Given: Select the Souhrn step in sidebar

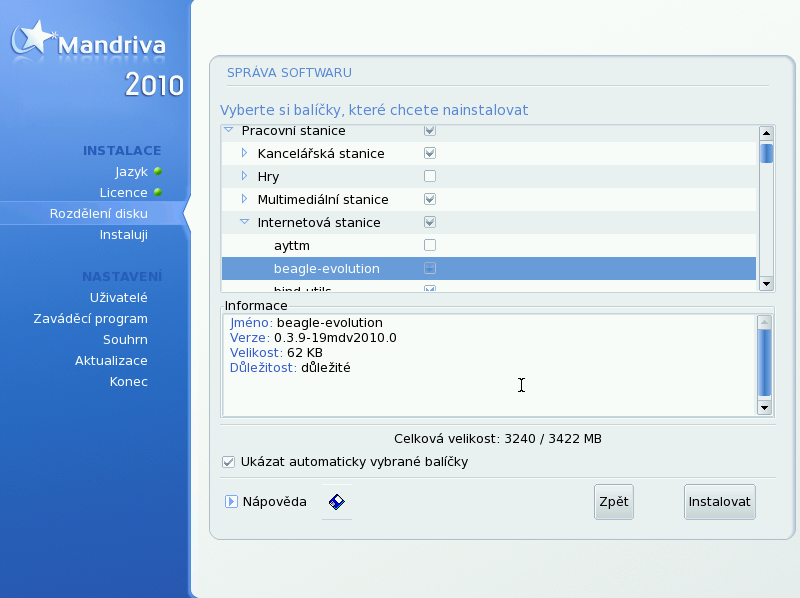Looking at the screenshot, I should point(125,340).
